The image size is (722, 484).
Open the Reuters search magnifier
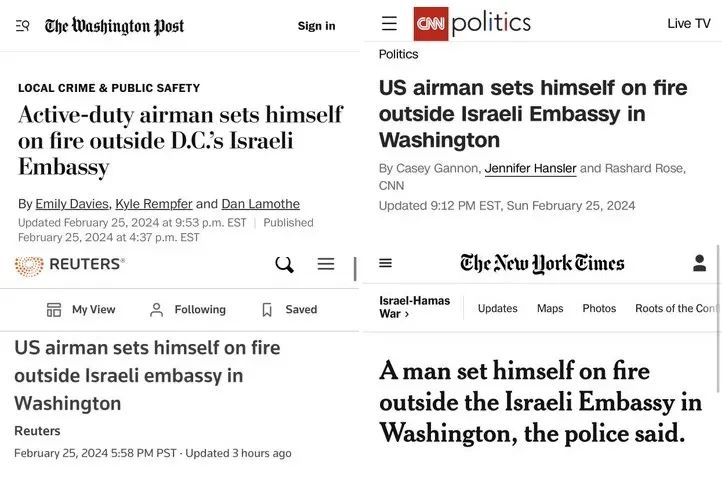pyautogui.click(x=284, y=265)
